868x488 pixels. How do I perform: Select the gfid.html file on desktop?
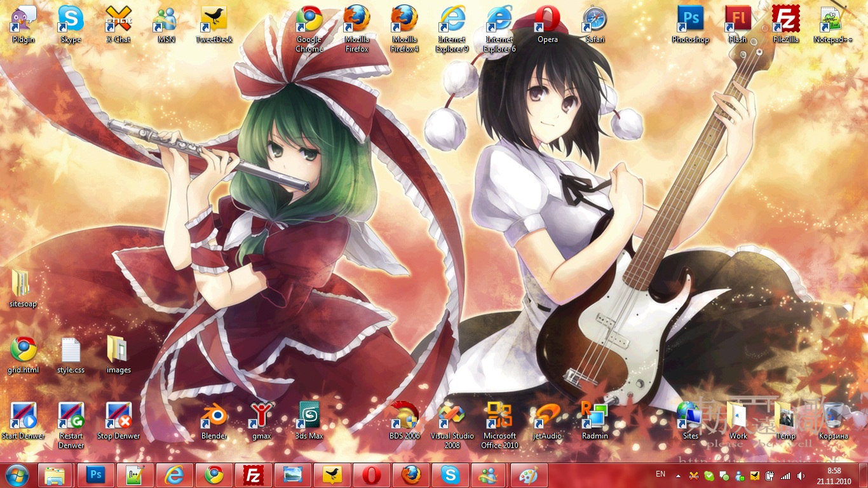coord(24,355)
